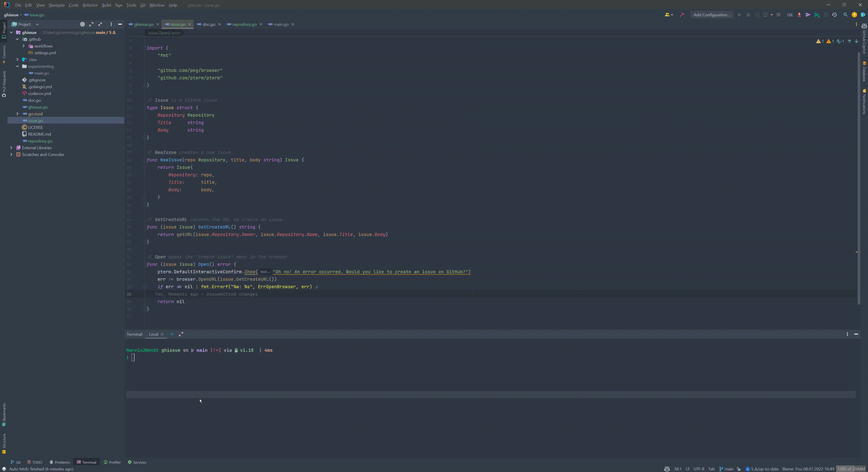Switch to the repository.go editor tab
This screenshot has width=868, height=472.
click(x=244, y=24)
